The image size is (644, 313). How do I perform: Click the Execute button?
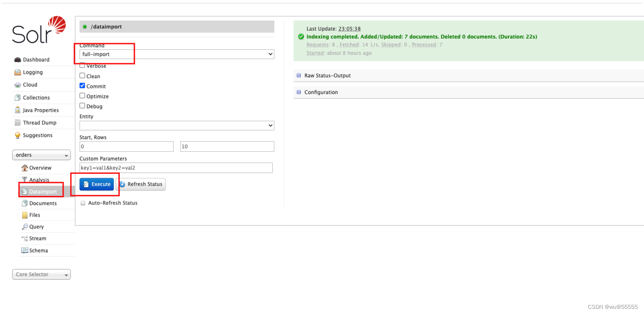[97, 184]
